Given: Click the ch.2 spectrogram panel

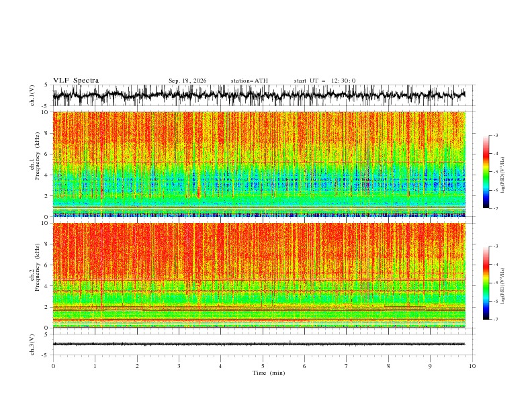Looking at the screenshot, I should tap(259, 275).
